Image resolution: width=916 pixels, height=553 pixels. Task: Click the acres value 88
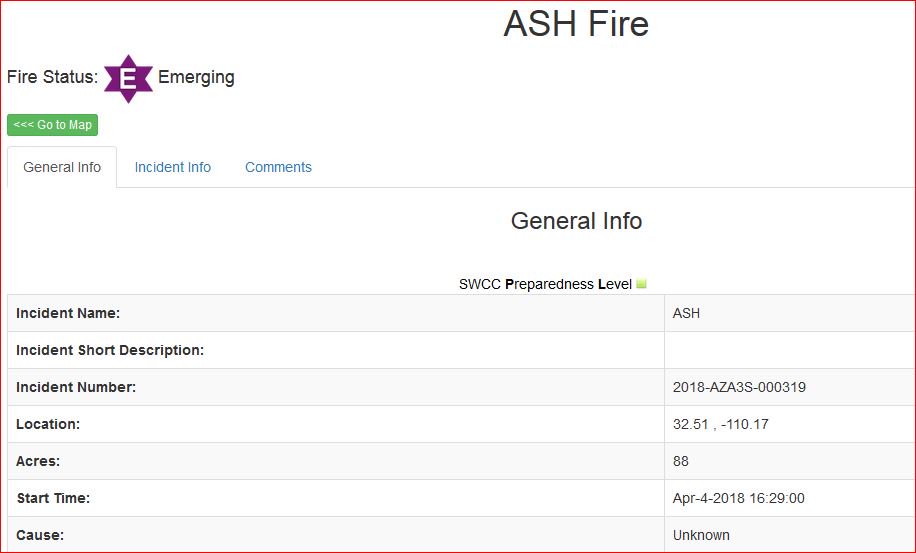tap(681, 461)
